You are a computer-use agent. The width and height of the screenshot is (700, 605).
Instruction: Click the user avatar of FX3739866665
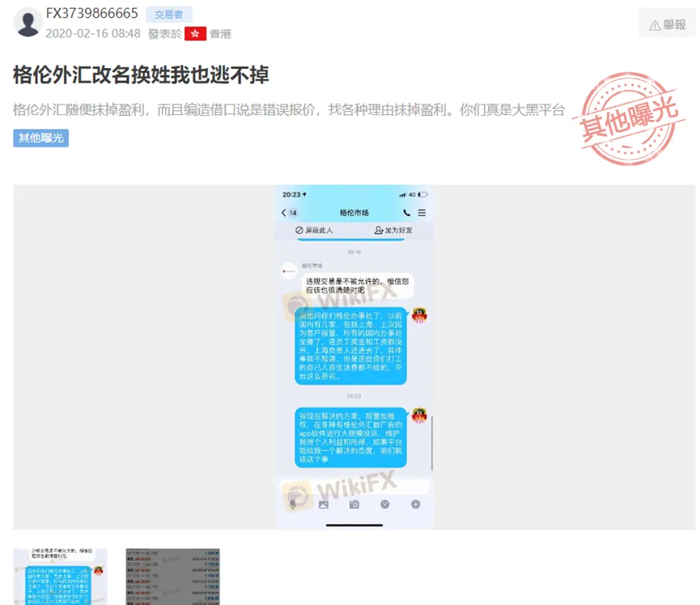tap(28, 23)
